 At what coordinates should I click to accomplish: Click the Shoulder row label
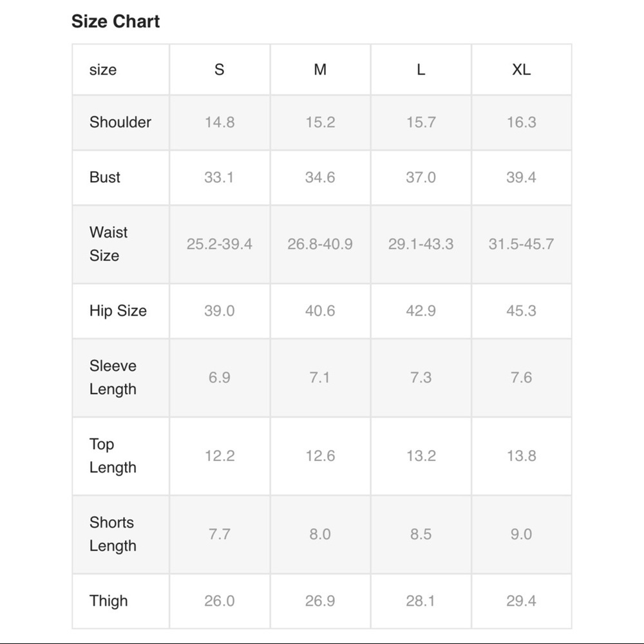120,122
